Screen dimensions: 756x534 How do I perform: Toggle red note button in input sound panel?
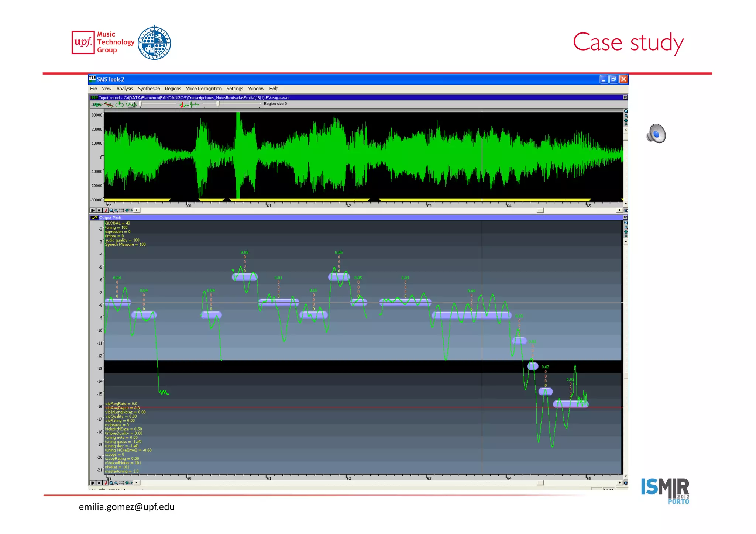(106, 210)
